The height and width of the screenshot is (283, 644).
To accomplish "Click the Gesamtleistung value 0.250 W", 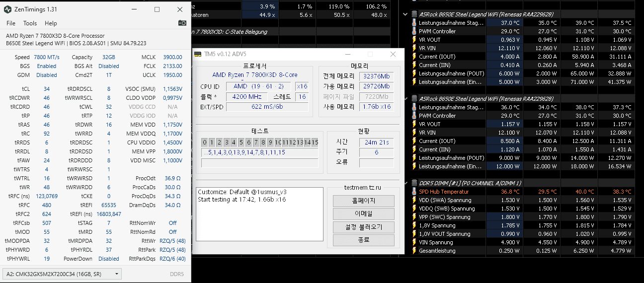I will coord(509,251).
